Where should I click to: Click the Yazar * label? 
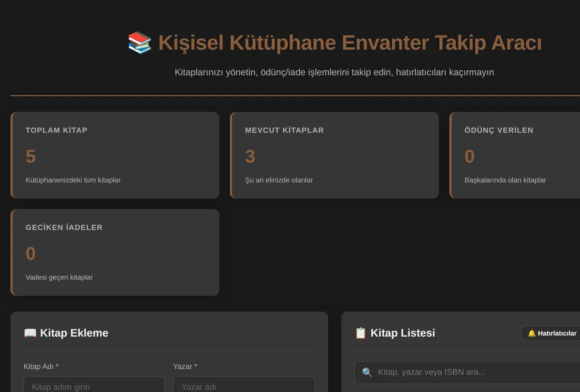[x=185, y=366]
